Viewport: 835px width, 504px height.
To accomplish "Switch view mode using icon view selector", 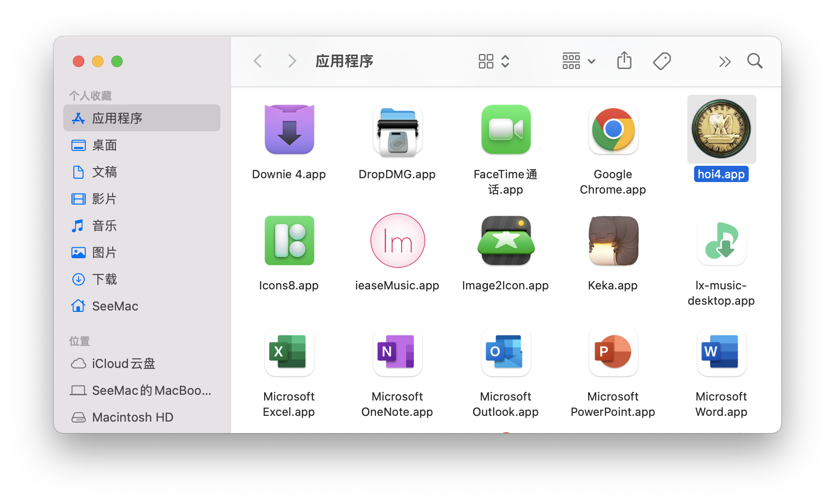I will [494, 61].
